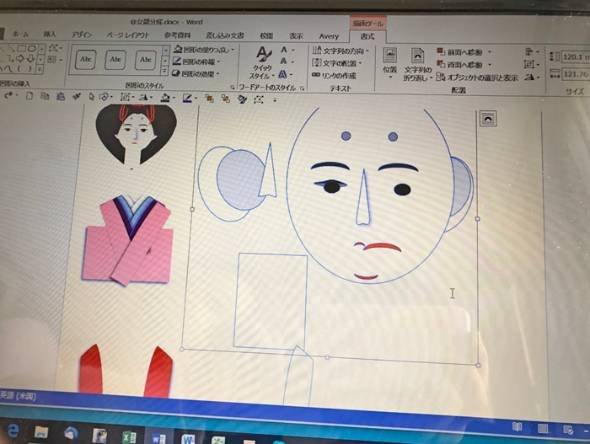Select the small geisha head picture

pos(136,135)
